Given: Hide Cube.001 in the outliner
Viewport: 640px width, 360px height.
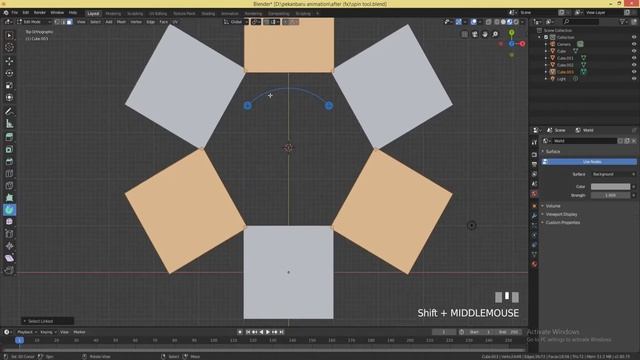Looking at the screenshot, I should 634,58.
